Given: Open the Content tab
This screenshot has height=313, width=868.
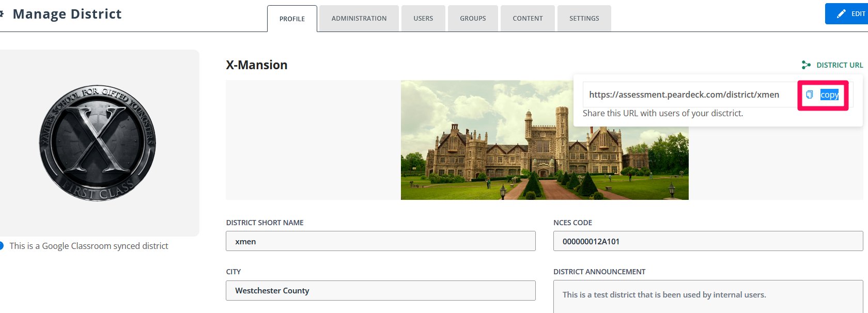Looking at the screenshot, I should click(x=528, y=18).
